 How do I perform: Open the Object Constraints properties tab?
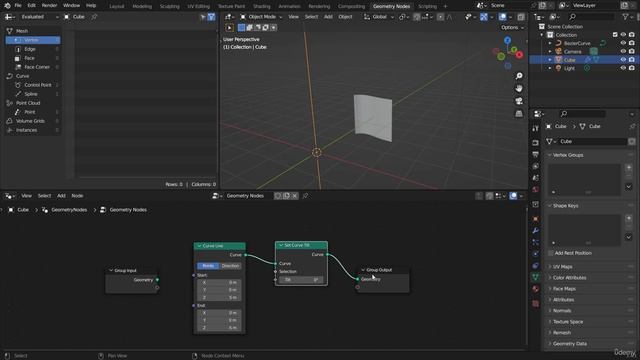tap(536, 266)
